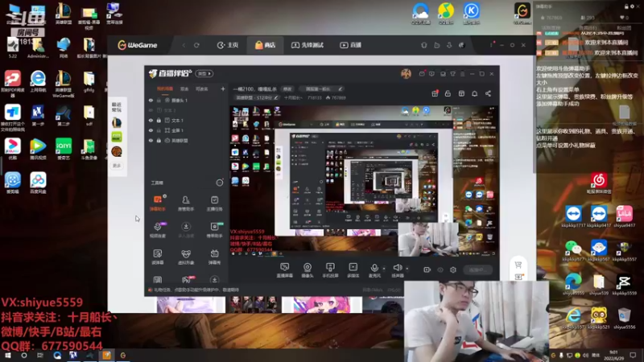Click the stream preview canvas
Image resolution: width=644 pixels, height=362 pixels.
pos(364,183)
